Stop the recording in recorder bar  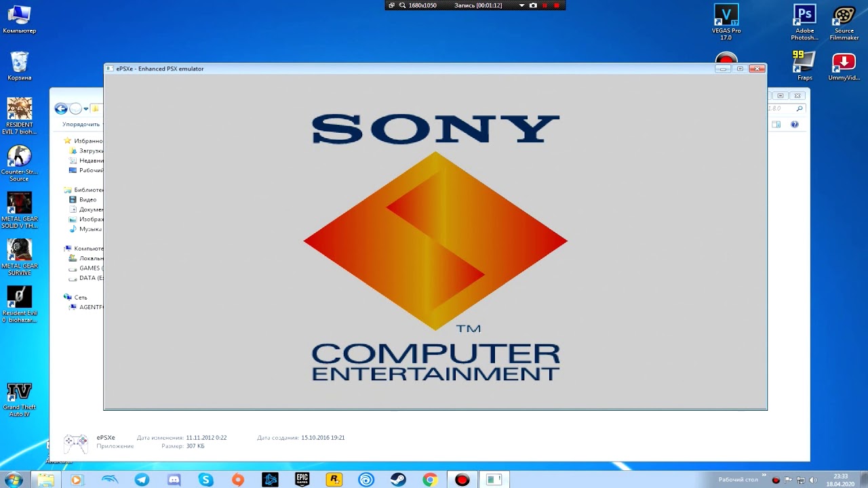[x=557, y=5]
